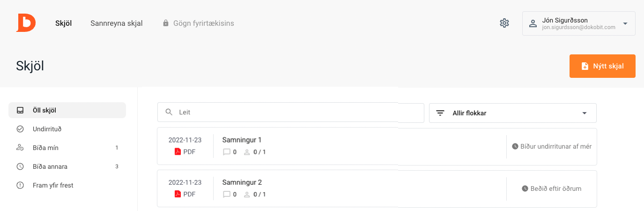The image size is (644, 211).
Task: Focus the Leit search field
Action: pyautogui.click(x=290, y=113)
